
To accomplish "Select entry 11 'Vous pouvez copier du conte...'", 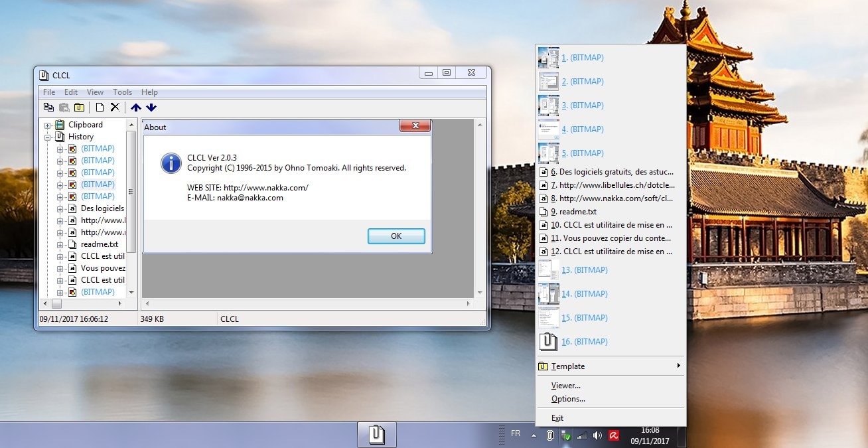I will tap(611, 238).
